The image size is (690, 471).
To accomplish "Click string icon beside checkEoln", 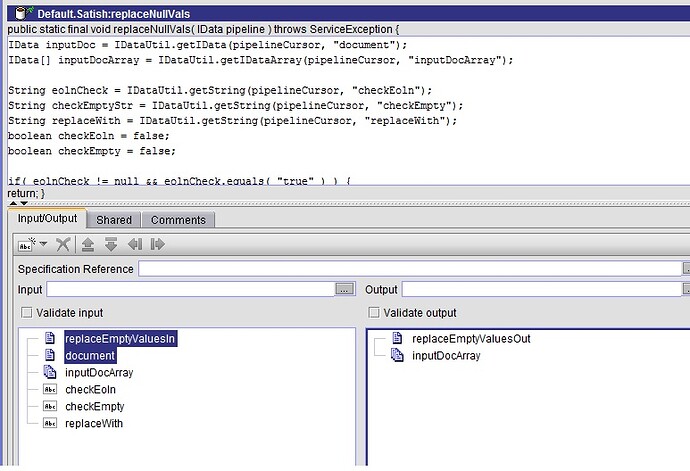I will [x=50, y=389].
